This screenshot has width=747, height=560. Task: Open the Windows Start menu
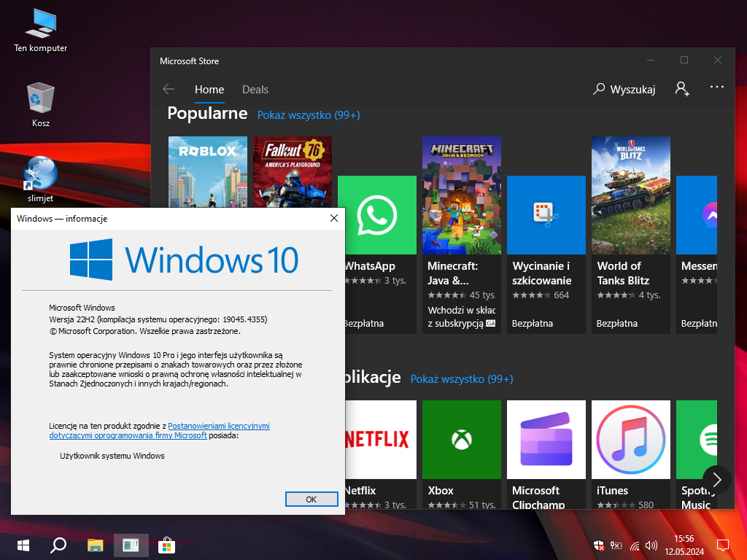[x=23, y=545]
